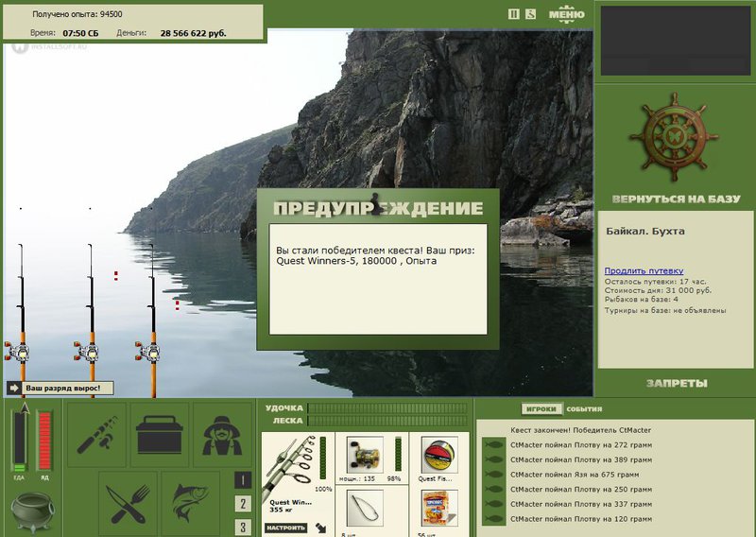Open the fisherman profile icon
756x537 pixels.
point(222,435)
